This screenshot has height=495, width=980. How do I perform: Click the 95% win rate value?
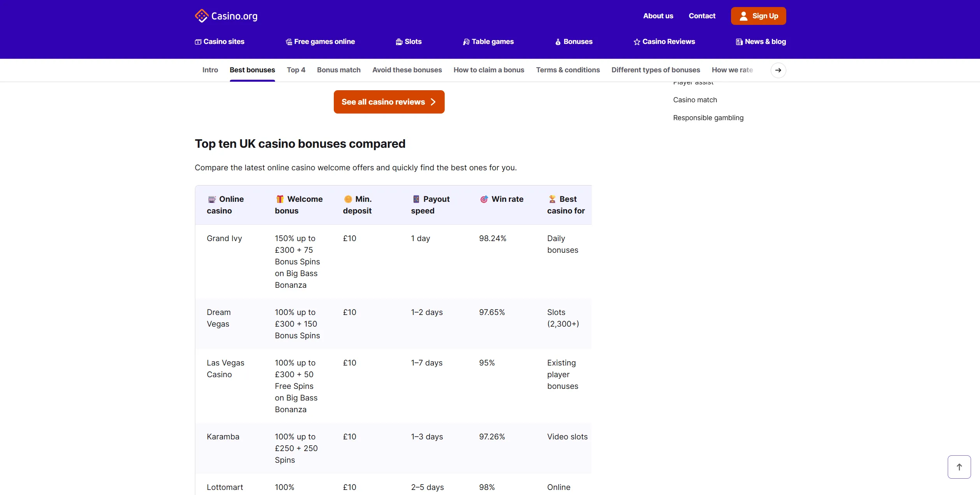(x=487, y=363)
